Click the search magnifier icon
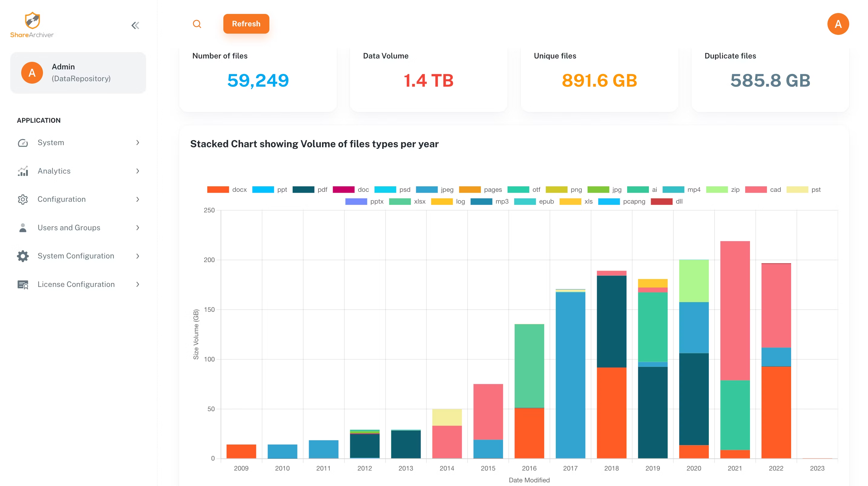The width and height of the screenshot is (868, 486). click(197, 24)
